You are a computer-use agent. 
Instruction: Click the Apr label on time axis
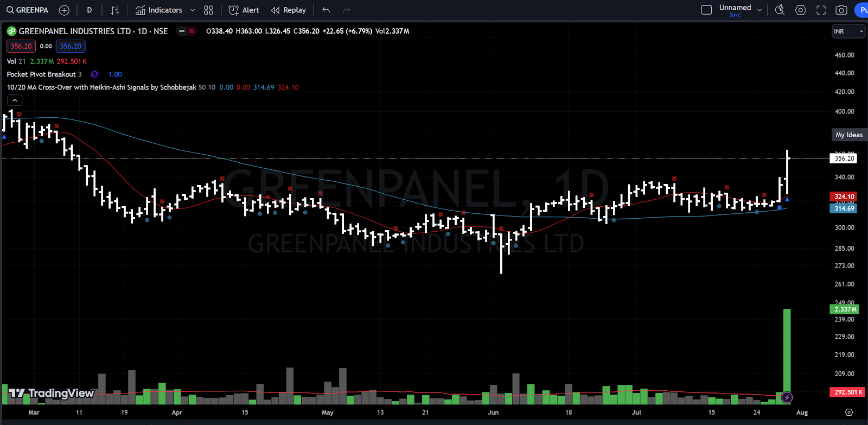(x=177, y=413)
